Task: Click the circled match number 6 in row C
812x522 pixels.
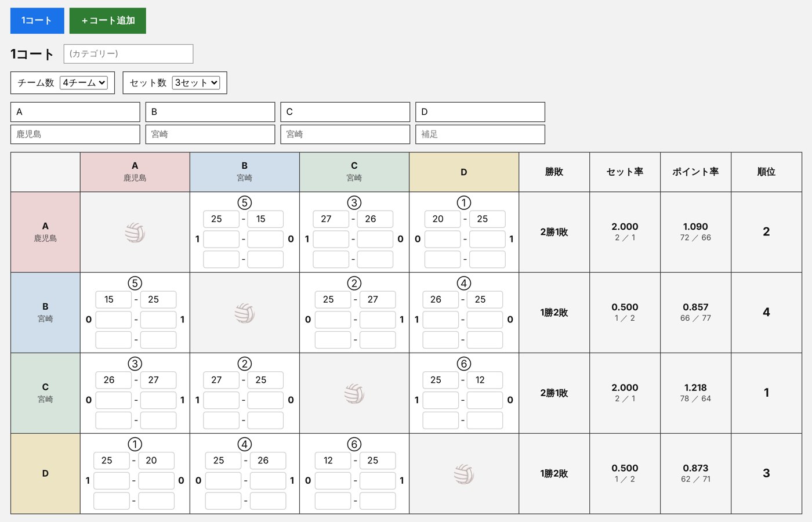Action: tap(464, 364)
